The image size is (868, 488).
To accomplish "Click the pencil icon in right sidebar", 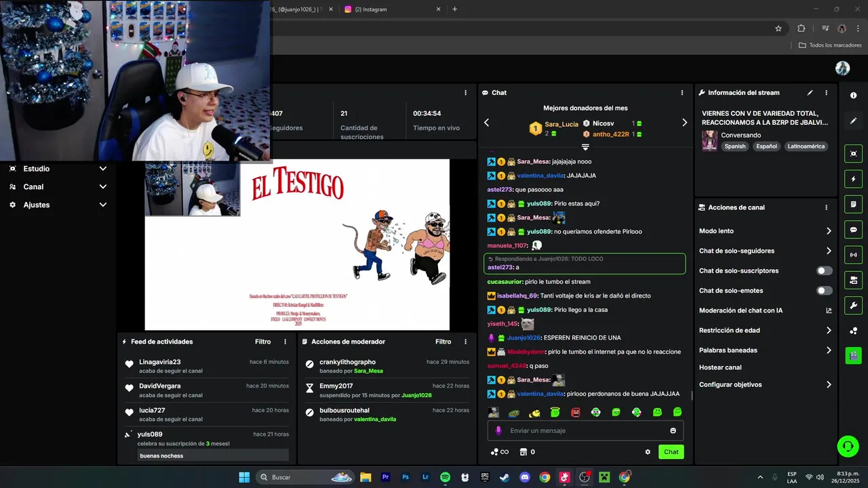I will (x=853, y=121).
